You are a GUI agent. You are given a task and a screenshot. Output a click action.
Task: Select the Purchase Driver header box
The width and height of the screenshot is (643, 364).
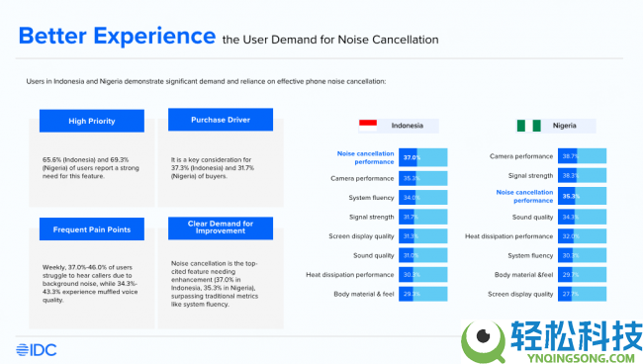click(221, 120)
